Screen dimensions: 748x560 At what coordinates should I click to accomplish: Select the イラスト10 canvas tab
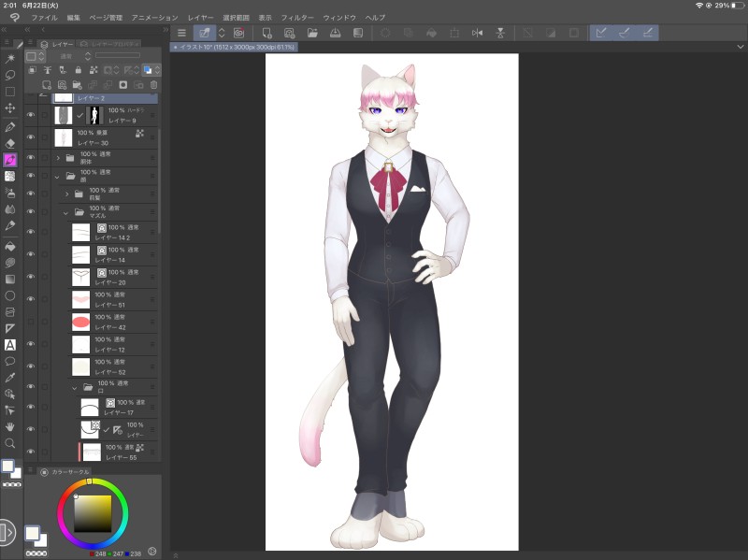234,47
